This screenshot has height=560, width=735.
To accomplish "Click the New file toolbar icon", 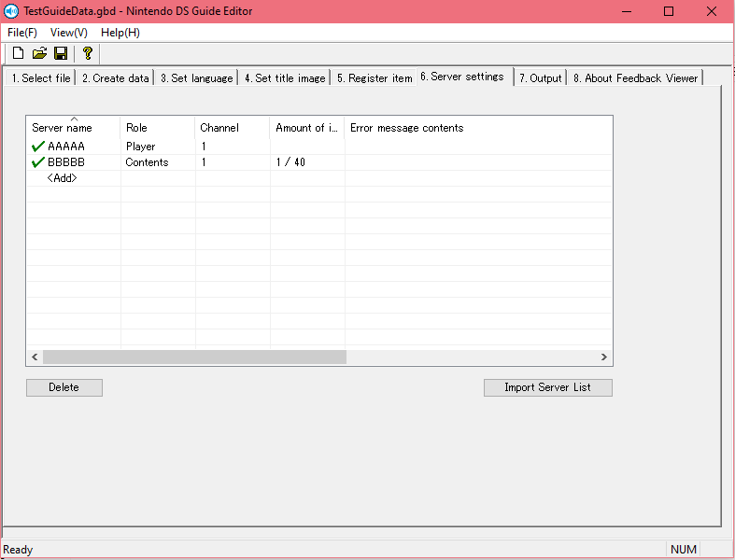I will [x=18, y=53].
